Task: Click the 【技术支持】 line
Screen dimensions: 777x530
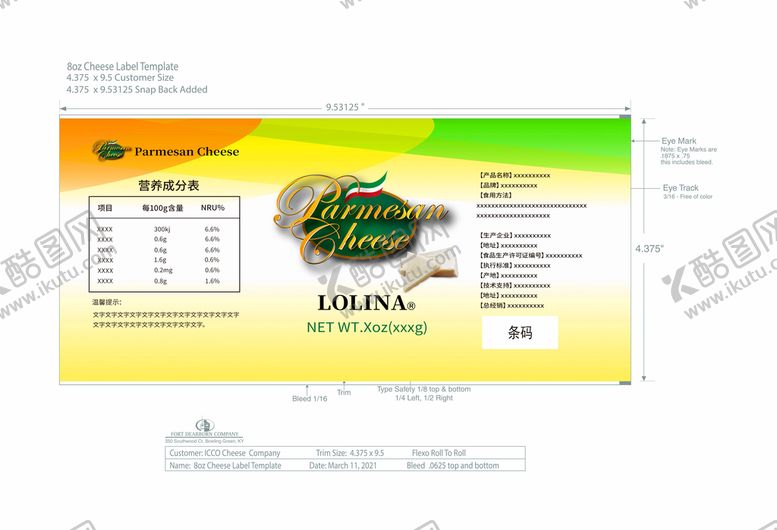Action: click(x=515, y=285)
